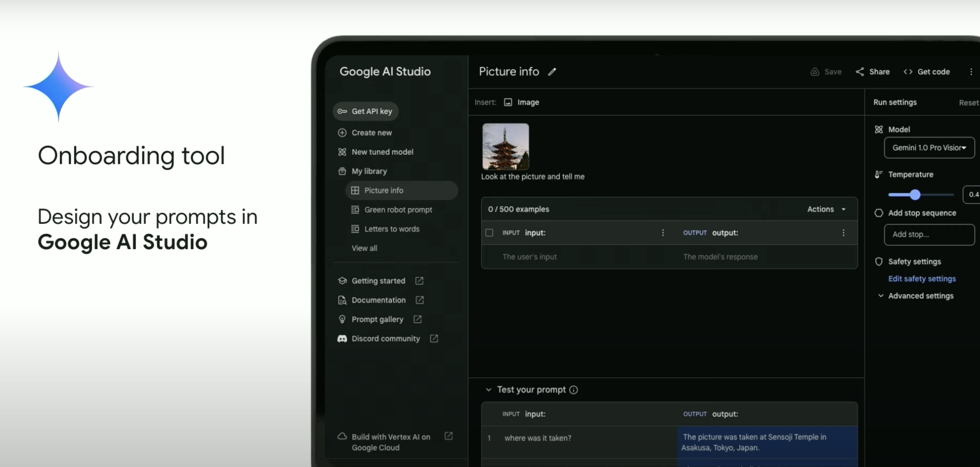Click the Temperature slider handle
The image size is (980, 467).
[x=915, y=194]
